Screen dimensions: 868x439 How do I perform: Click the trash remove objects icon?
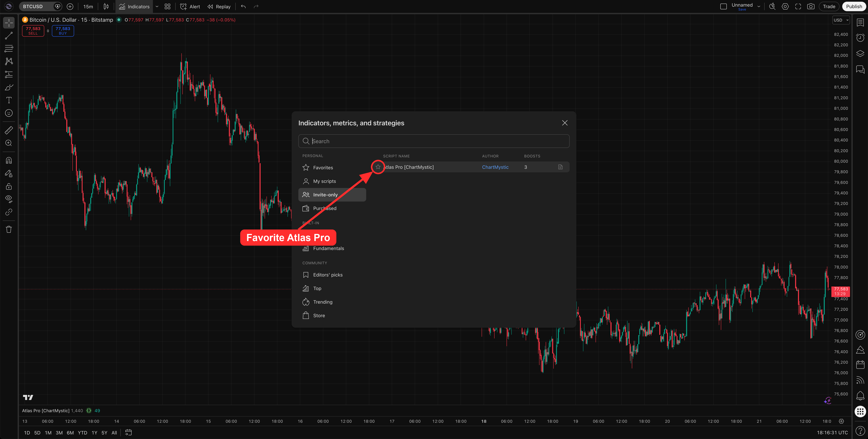[9, 229]
